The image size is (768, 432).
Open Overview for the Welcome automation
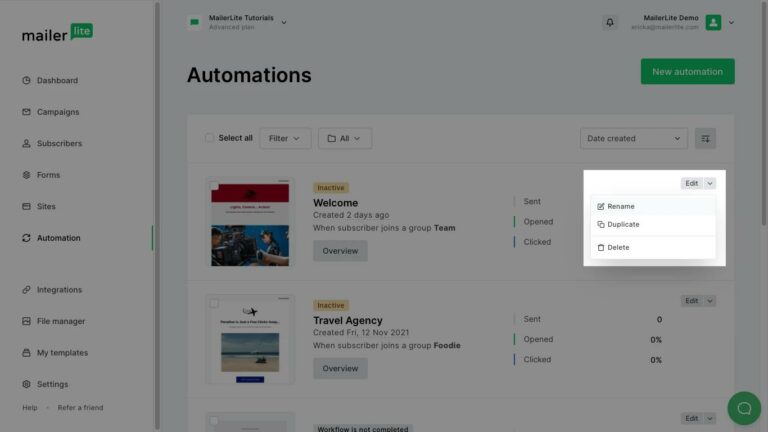pos(340,251)
